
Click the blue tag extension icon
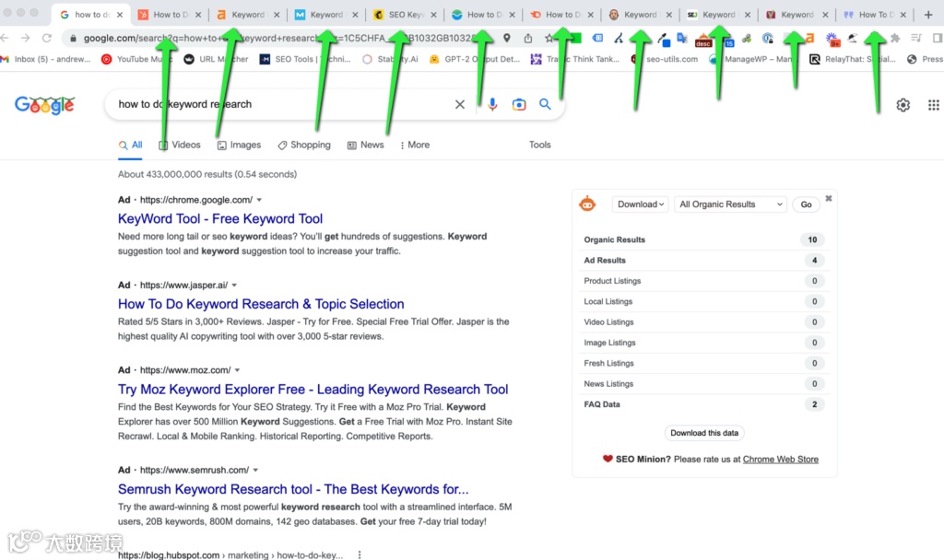pos(597,38)
